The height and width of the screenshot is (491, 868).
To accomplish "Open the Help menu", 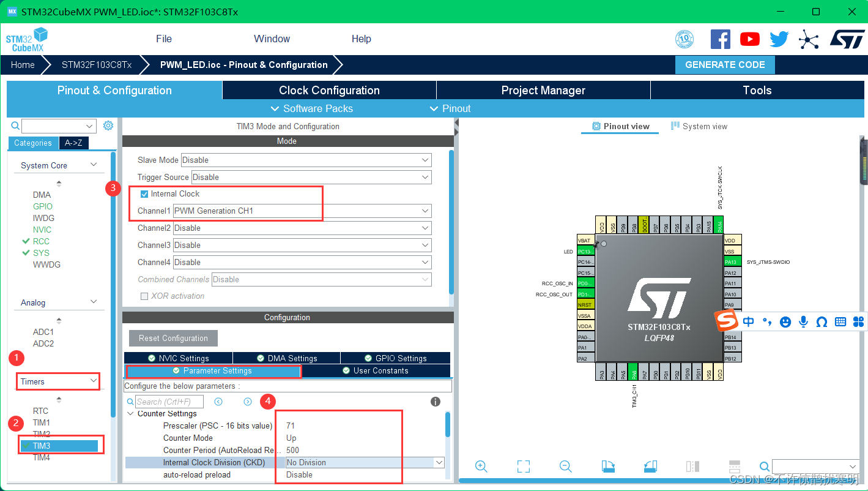I will pyautogui.click(x=361, y=39).
